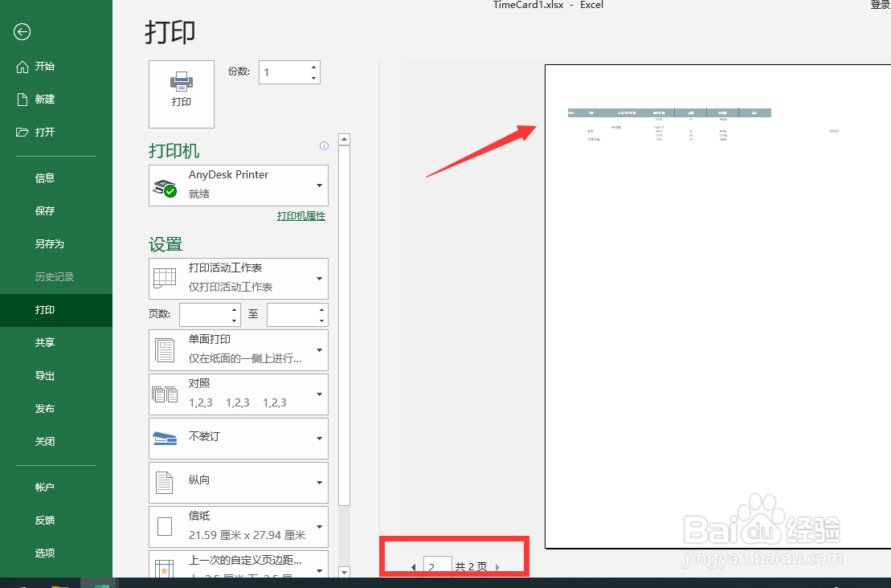Click the green Excel taskbar icon
This screenshot has width=891, height=588.
coord(102,584)
